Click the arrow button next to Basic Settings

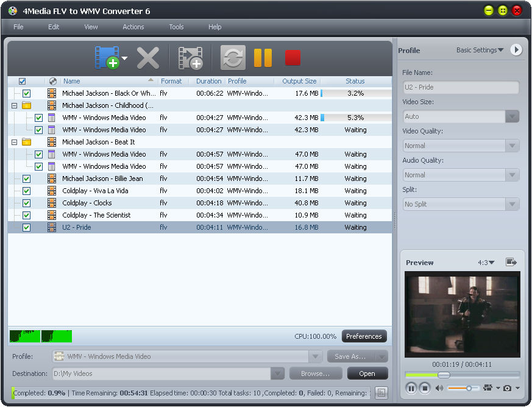tap(516, 50)
